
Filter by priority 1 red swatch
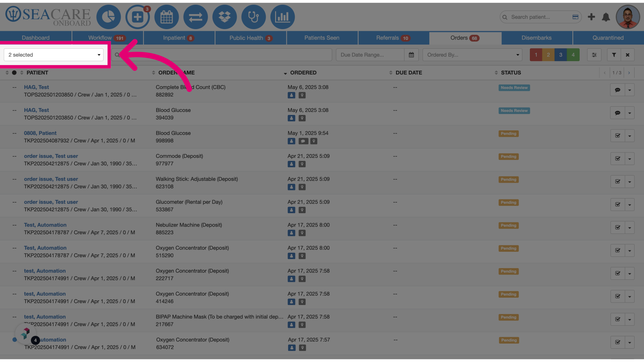[x=536, y=55]
